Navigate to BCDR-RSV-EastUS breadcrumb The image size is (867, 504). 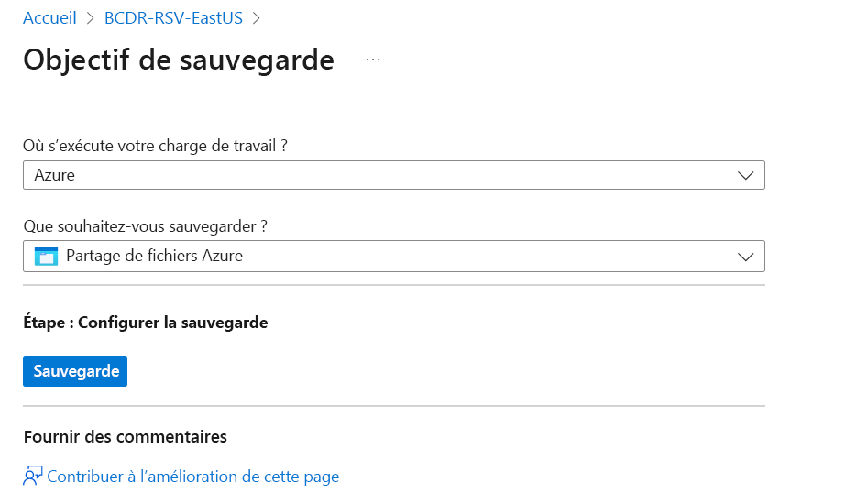(174, 17)
